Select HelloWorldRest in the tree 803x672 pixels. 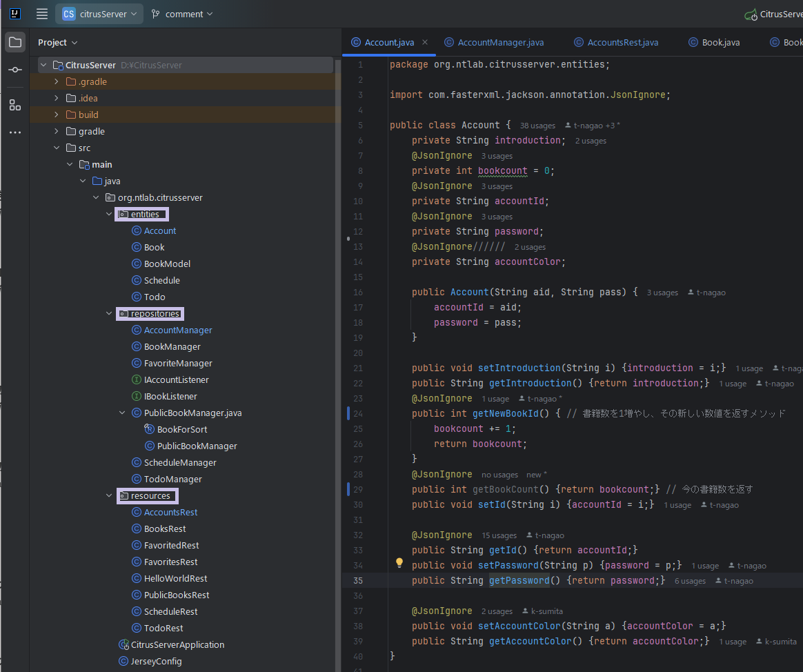(175, 578)
